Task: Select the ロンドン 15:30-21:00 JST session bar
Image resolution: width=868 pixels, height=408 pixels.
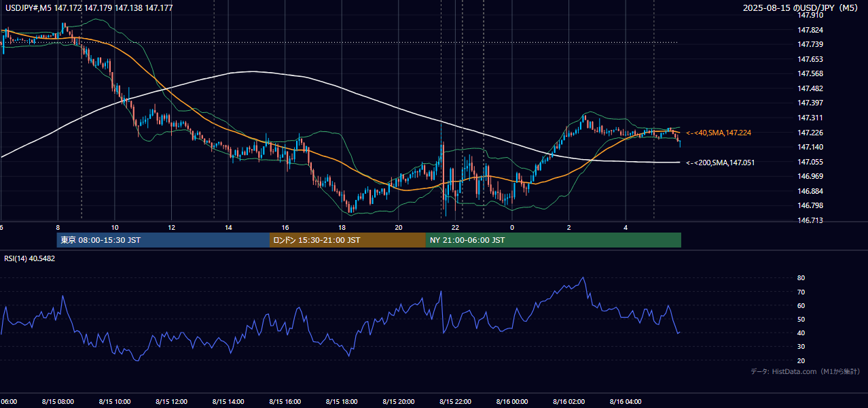Action: (348, 240)
